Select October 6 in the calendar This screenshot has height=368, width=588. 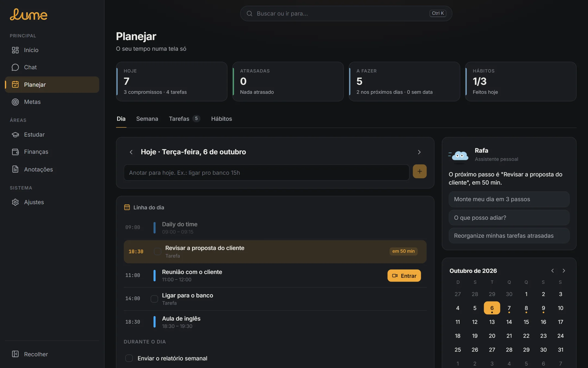tap(492, 308)
